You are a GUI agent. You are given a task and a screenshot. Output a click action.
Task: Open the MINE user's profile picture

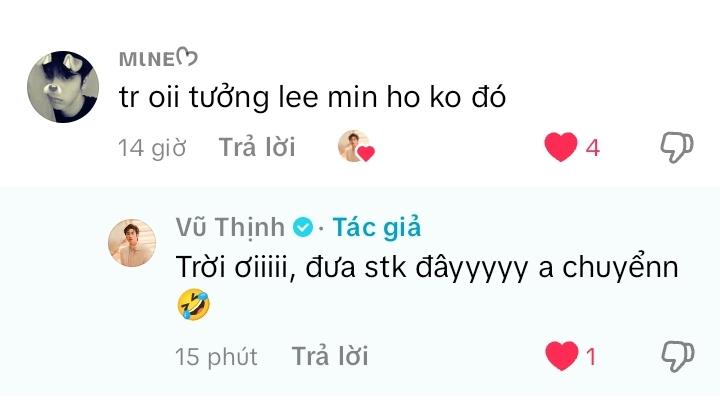63,87
